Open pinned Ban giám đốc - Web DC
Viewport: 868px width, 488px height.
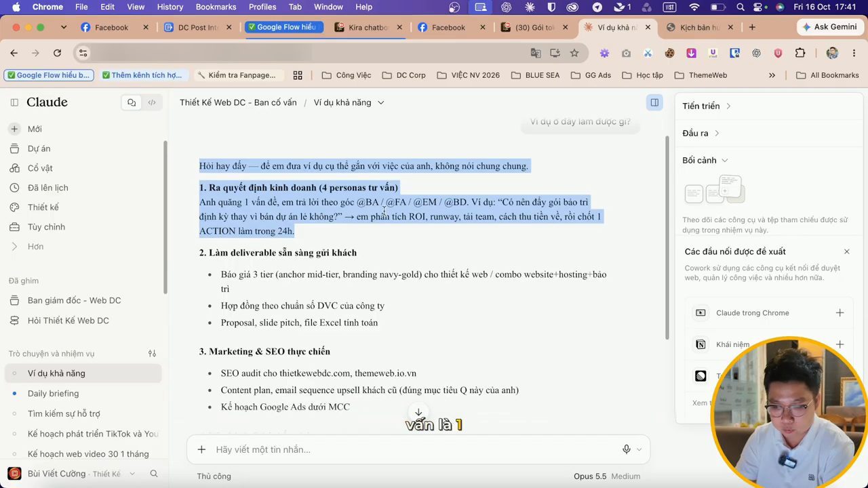74,300
